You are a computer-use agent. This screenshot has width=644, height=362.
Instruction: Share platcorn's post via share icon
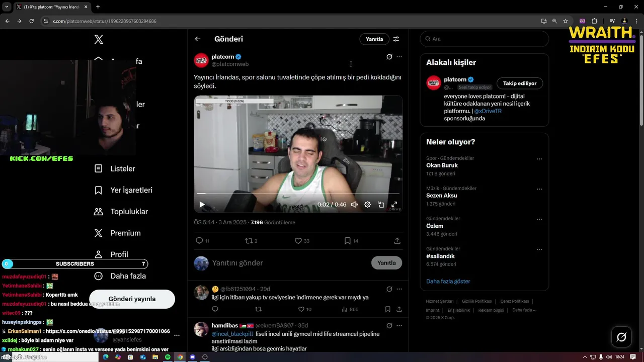coord(397,241)
